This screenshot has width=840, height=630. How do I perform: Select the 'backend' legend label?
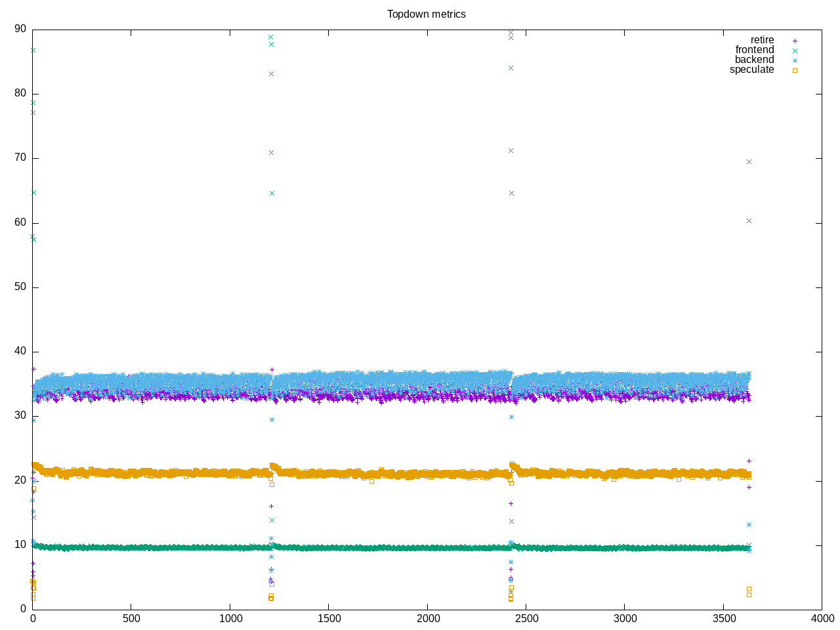754,60
